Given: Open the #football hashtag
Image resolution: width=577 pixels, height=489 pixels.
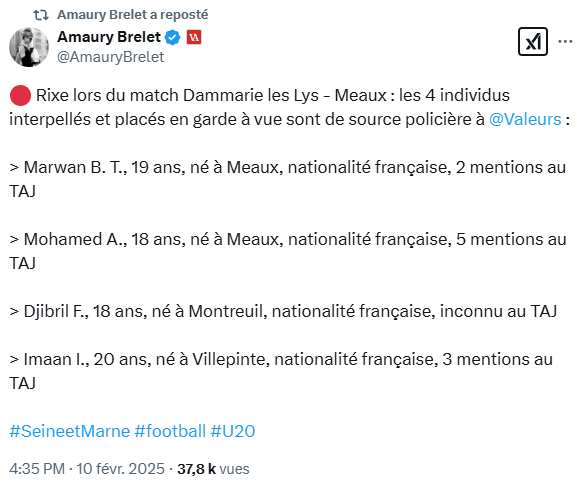Looking at the screenshot, I should pos(170,431).
